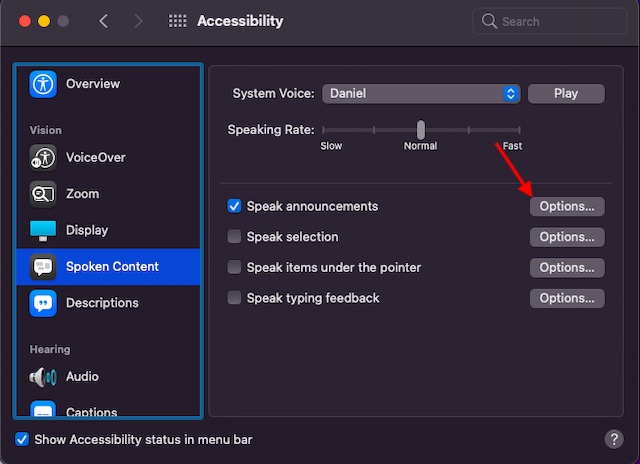The width and height of the screenshot is (640, 464).
Task: Select the VoiceOver icon in sidebar
Action: tap(43, 158)
